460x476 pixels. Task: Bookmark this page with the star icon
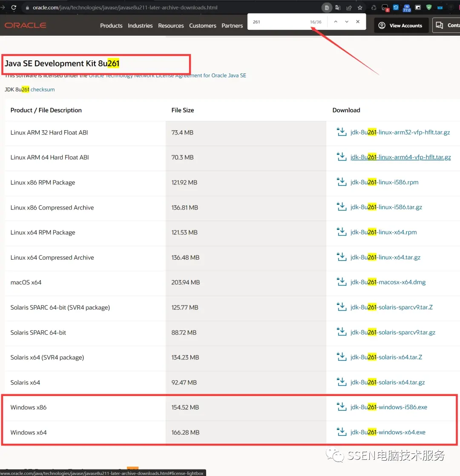[x=360, y=8]
